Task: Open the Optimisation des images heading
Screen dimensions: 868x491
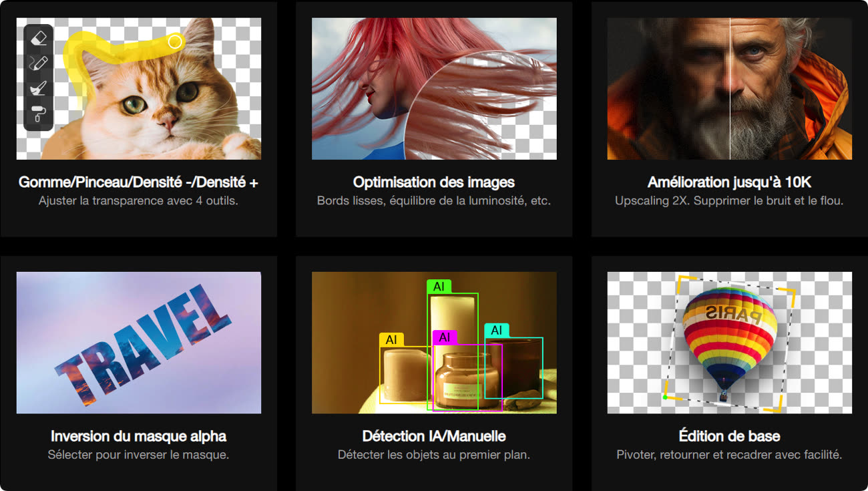Action: pos(434,182)
